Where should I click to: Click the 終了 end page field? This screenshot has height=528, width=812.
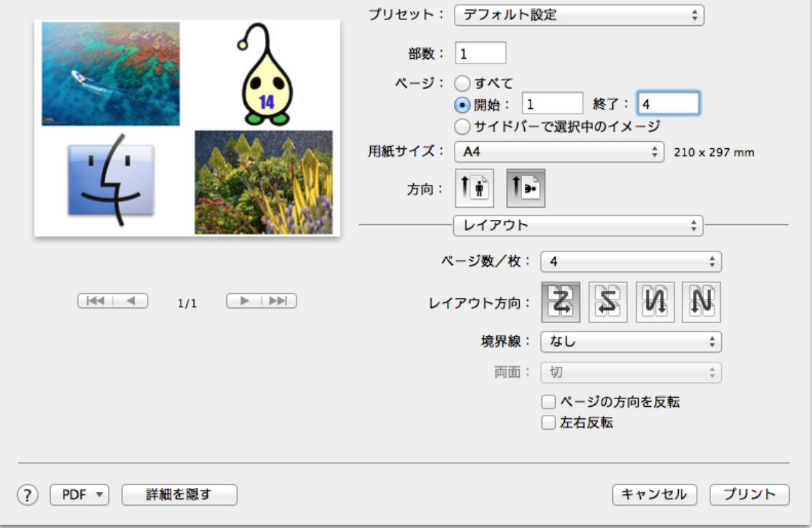tap(668, 104)
